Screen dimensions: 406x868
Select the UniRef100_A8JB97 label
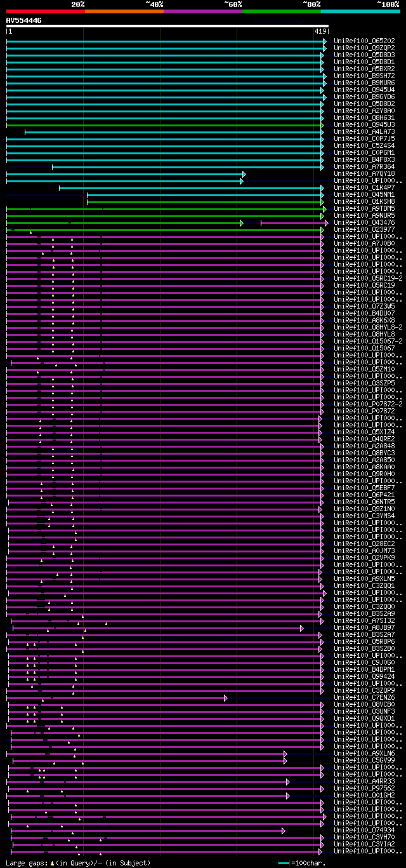click(364, 627)
